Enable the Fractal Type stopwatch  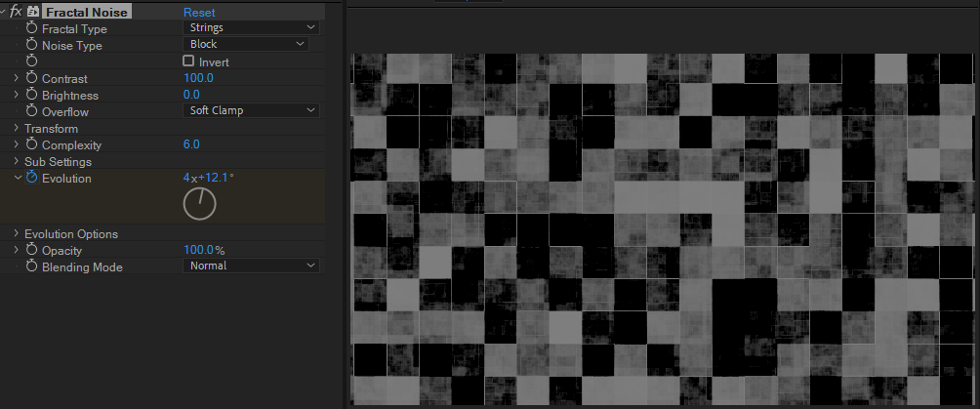click(32, 28)
